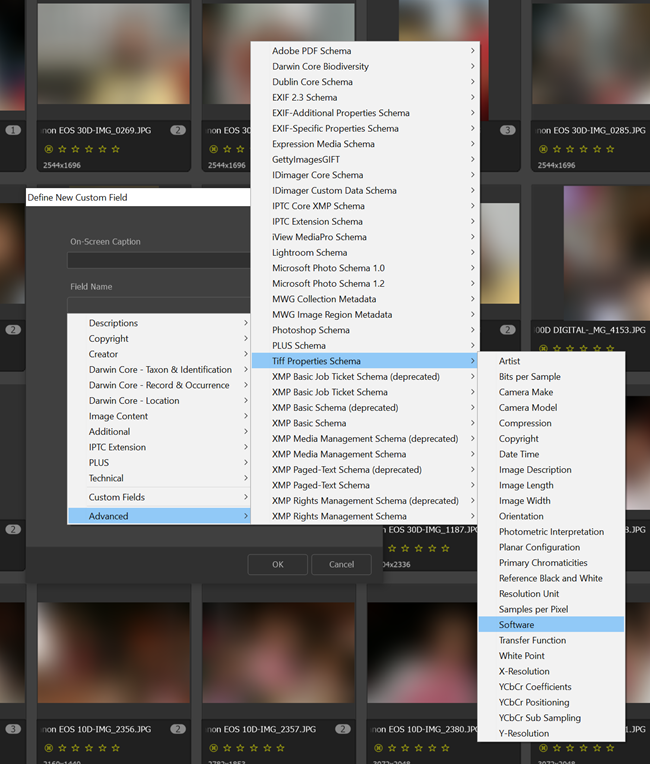This screenshot has height=764, width=650.
Task: Choose Image Description field
Action: (x=551, y=470)
